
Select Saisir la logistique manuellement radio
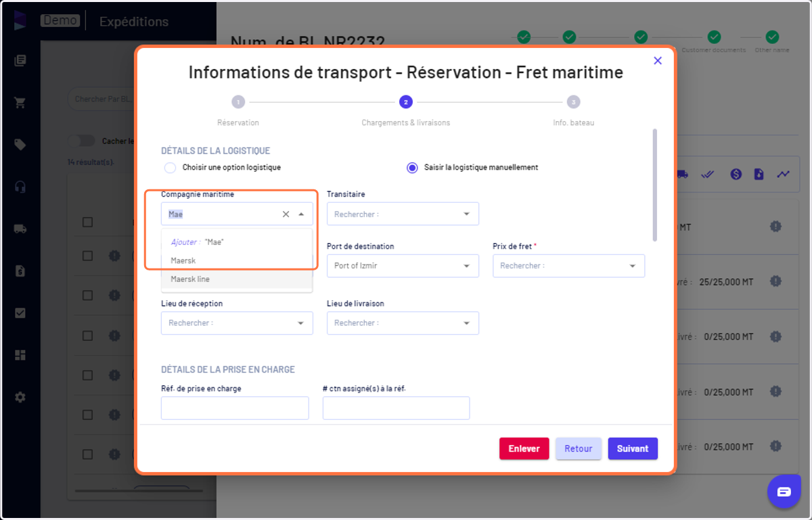(412, 168)
